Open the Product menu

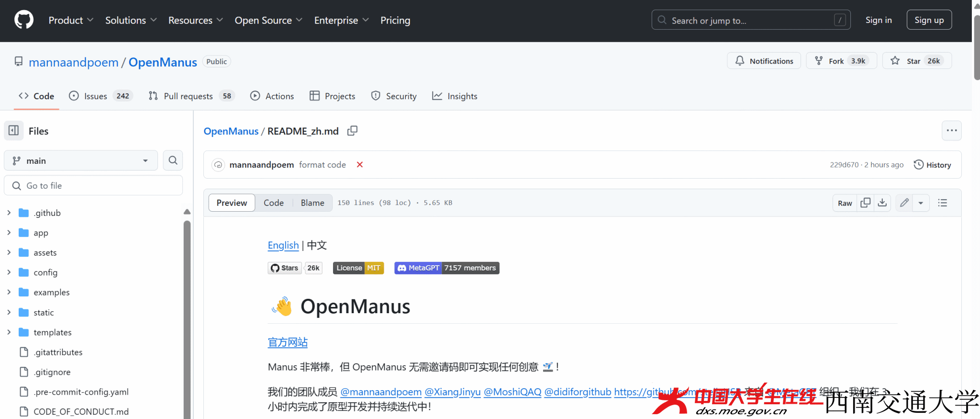click(x=70, y=20)
